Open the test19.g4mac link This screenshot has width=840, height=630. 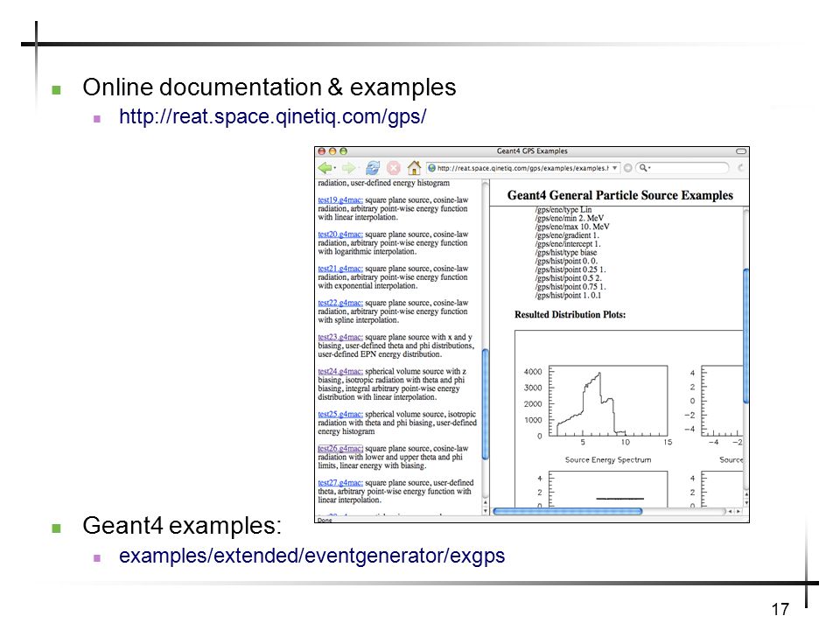[x=340, y=199]
